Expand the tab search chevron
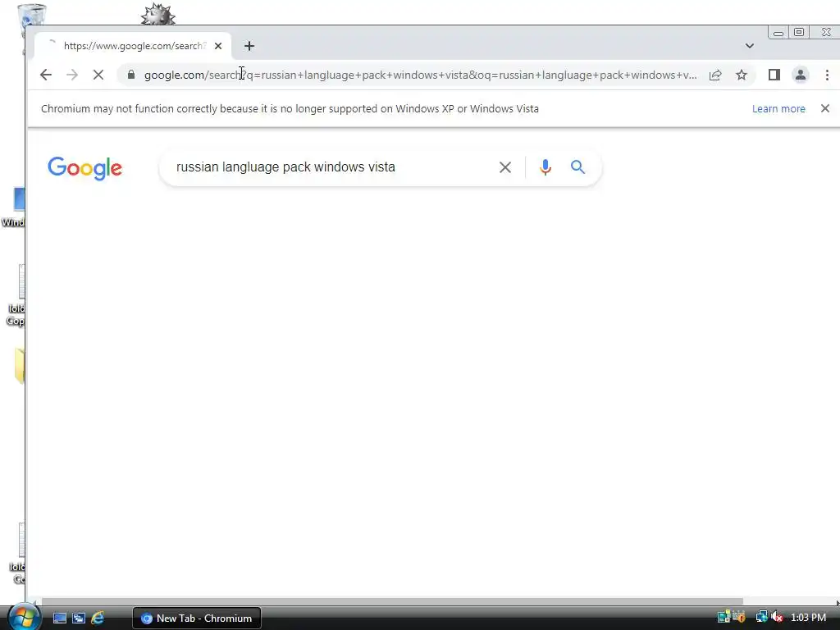This screenshot has height=630, width=840. pos(750,46)
